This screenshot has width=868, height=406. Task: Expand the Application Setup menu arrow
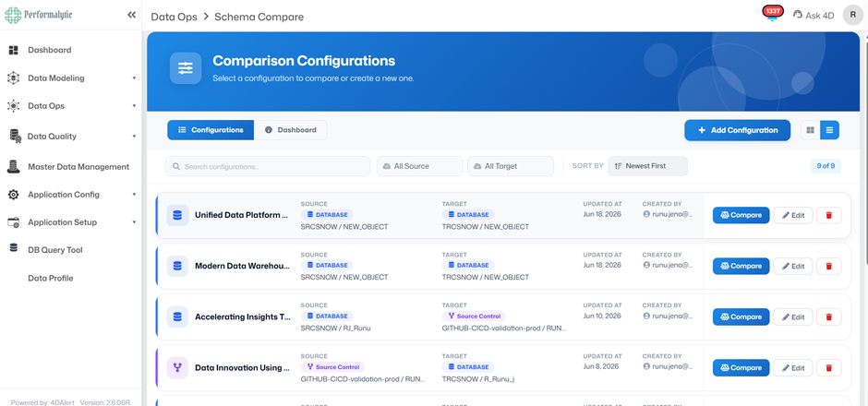134,222
